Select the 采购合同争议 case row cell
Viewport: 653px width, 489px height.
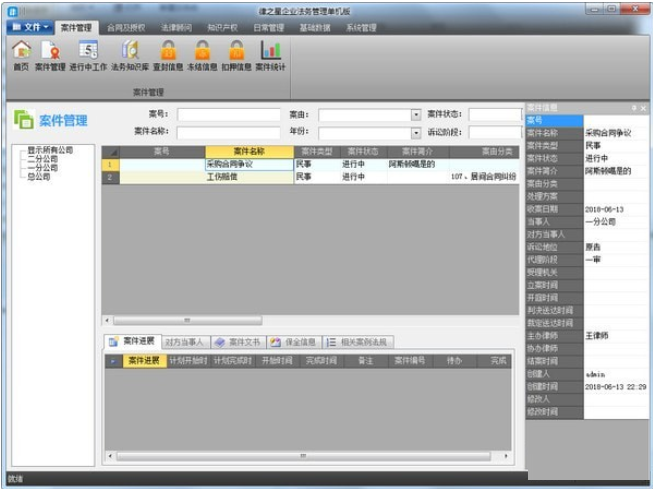click(x=249, y=165)
